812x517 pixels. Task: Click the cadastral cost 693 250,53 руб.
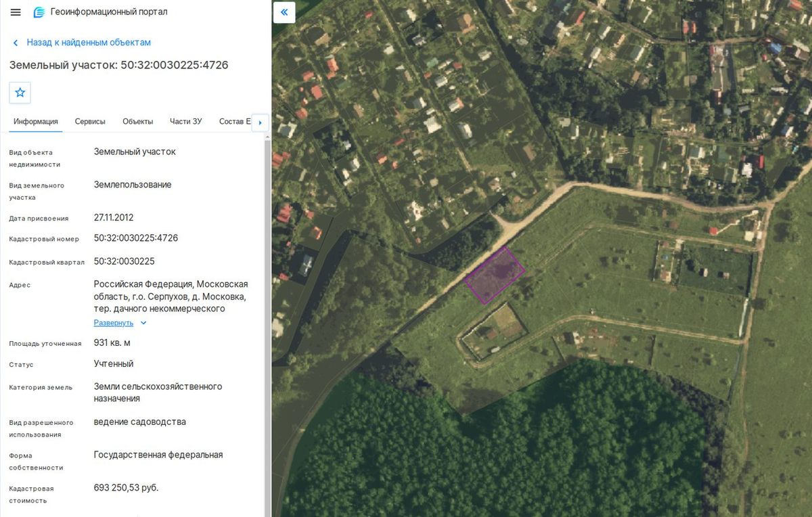[x=127, y=487]
